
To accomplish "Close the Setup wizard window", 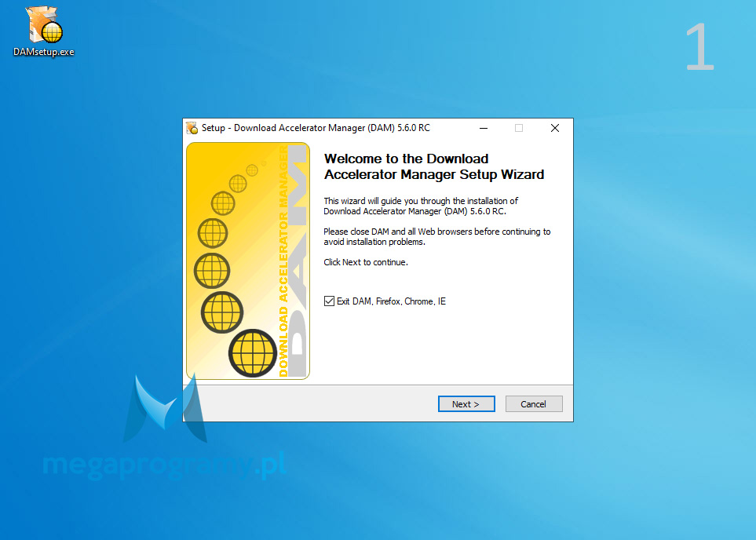I will [x=555, y=128].
